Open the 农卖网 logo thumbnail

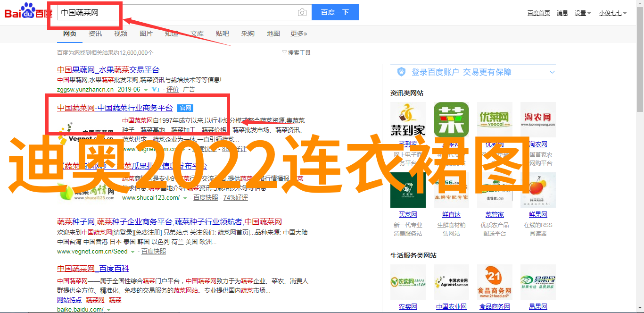pyautogui.click(x=408, y=282)
